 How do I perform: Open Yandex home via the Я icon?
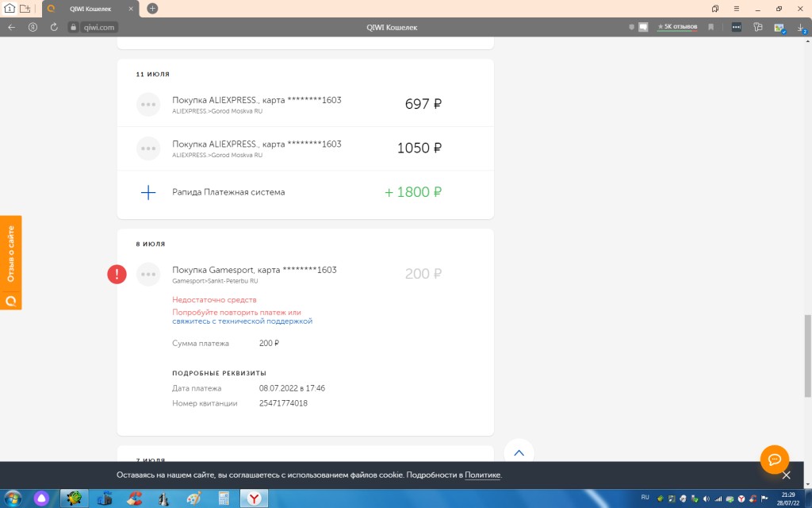click(x=33, y=27)
